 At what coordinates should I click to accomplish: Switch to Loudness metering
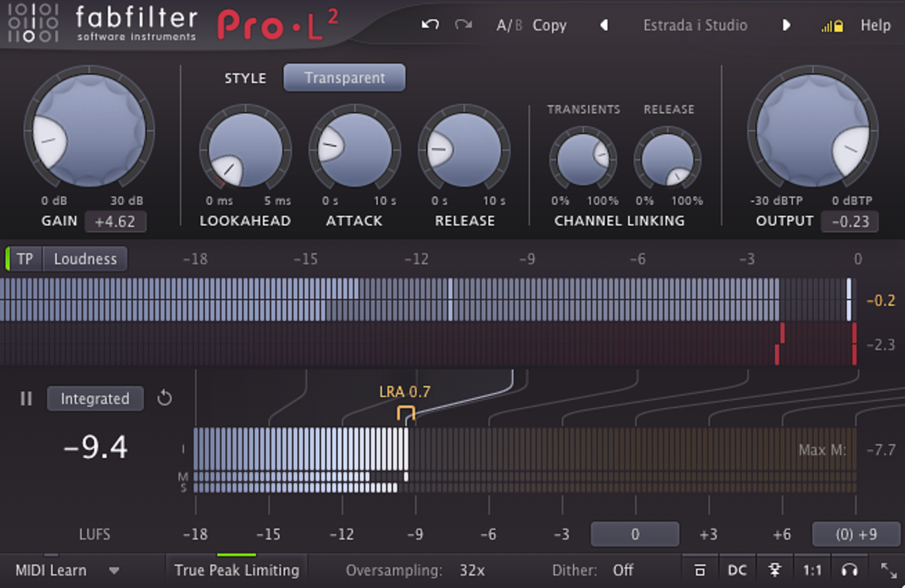coord(85,259)
